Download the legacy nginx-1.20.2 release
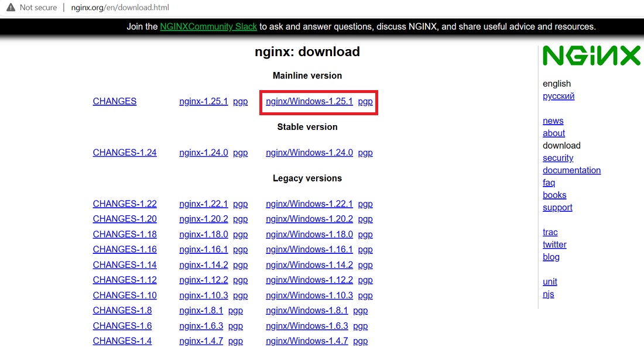Viewport: 644px width, 351px height. pyautogui.click(x=203, y=219)
